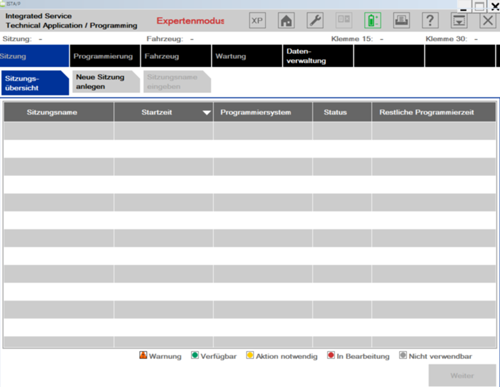Click the greyed-out dual-panel toolbar icon
This screenshot has width=500, height=387.
tap(344, 21)
